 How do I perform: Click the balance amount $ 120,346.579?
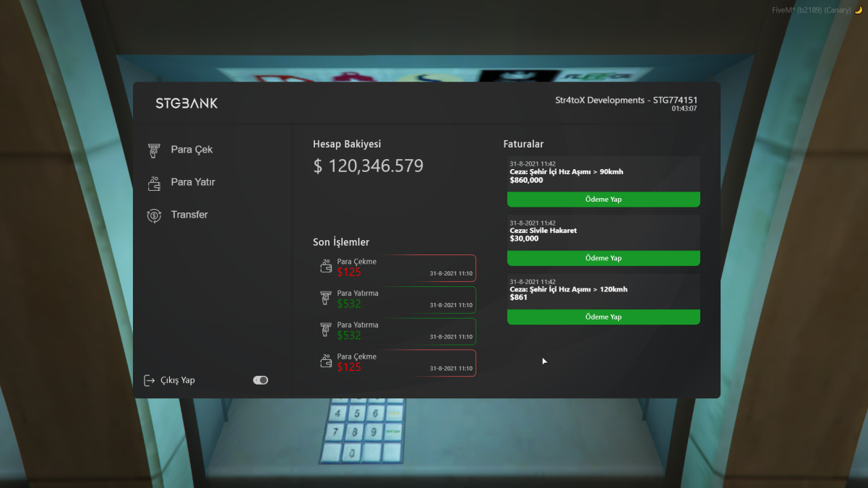coord(369,166)
